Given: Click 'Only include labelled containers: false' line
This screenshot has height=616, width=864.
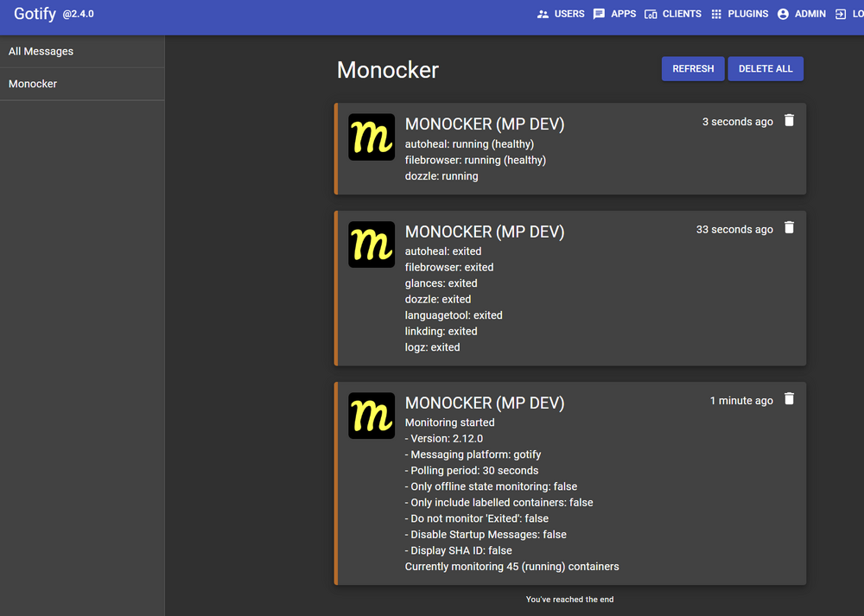Looking at the screenshot, I should (499, 503).
